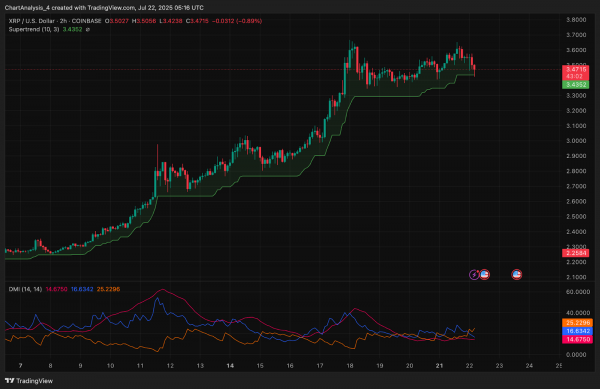Image resolution: width=600 pixels, height=389 pixels.
Task: Click the orange 25.2296 value in DMI legend
Action: 108,289
